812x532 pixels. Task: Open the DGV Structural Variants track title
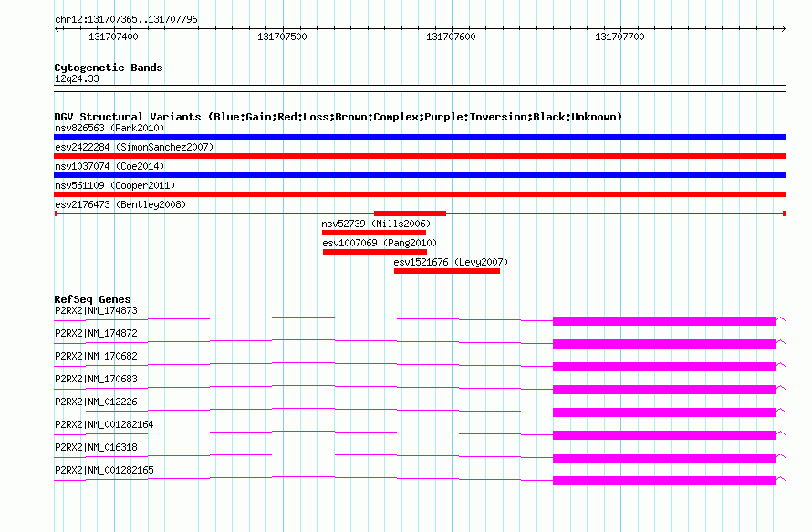click(338, 117)
